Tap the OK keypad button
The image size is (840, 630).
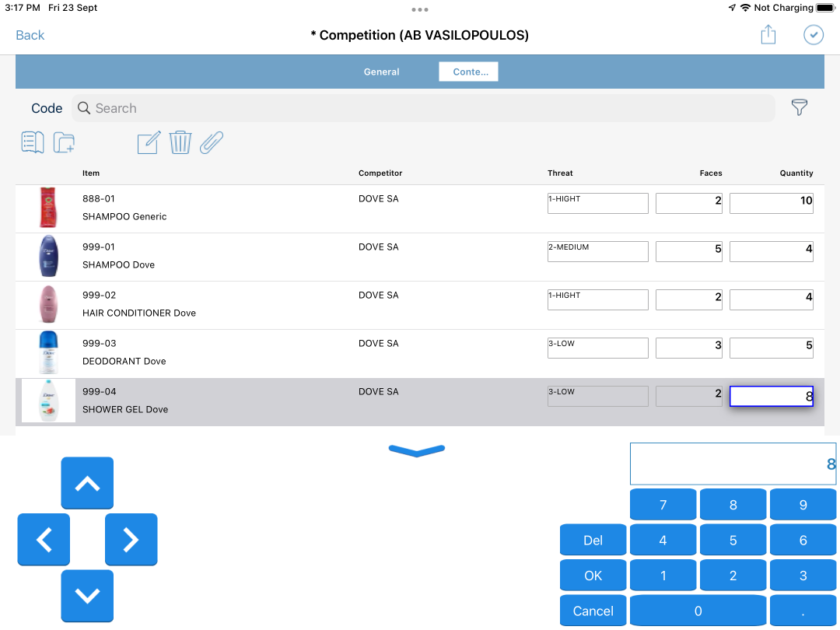coord(593,576)
